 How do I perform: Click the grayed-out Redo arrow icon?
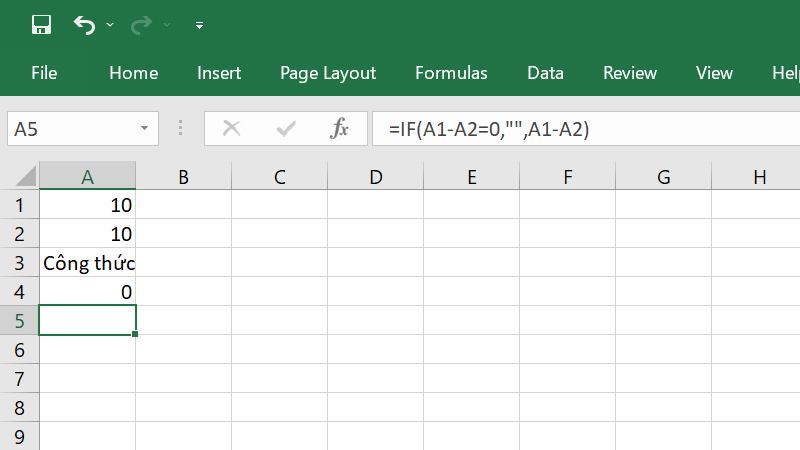[x=143, y=23]
